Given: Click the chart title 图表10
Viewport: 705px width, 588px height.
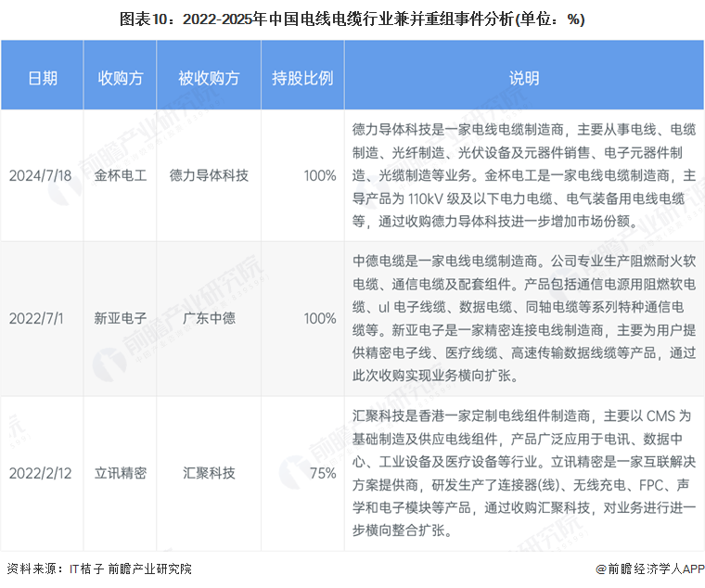Looking at the screenshot, I should pyautogui.click(x=352, y=19).
